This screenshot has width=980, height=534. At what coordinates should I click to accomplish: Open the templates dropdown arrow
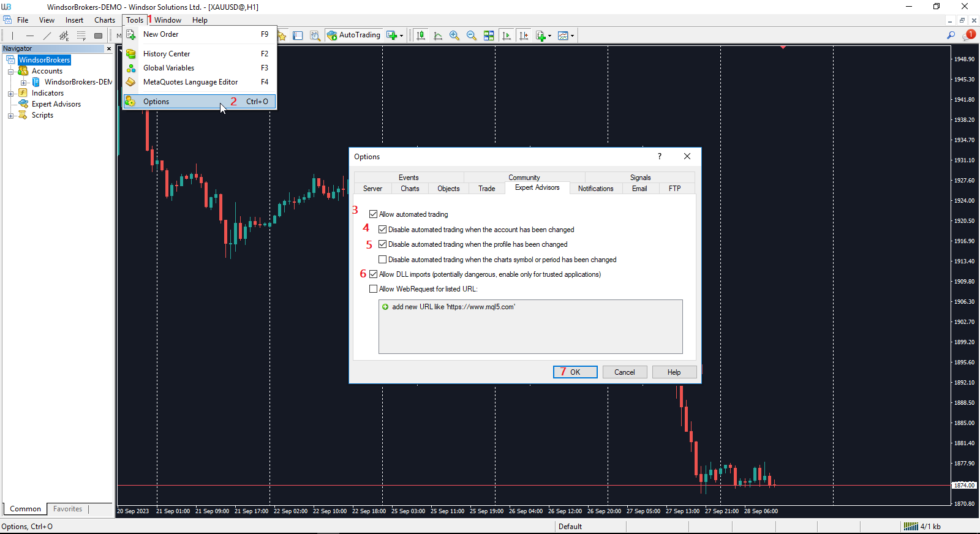[x=572, y=36]
